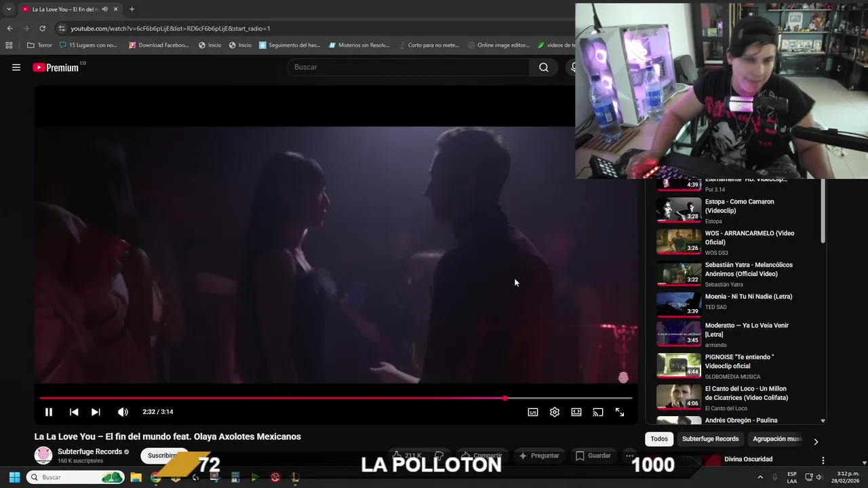Screen dimensions: 868x488
Task: Go back in browser history
Action: click(9, 28)
